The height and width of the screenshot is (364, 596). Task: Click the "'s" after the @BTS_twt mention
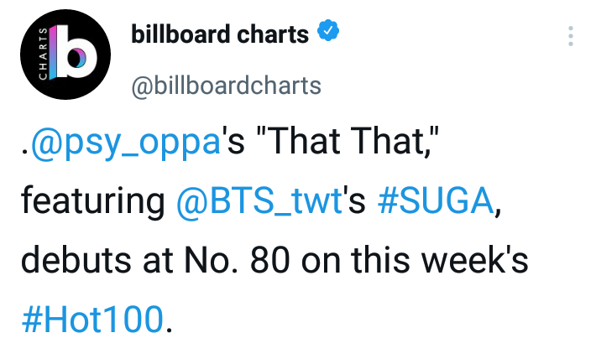point(354,200)
